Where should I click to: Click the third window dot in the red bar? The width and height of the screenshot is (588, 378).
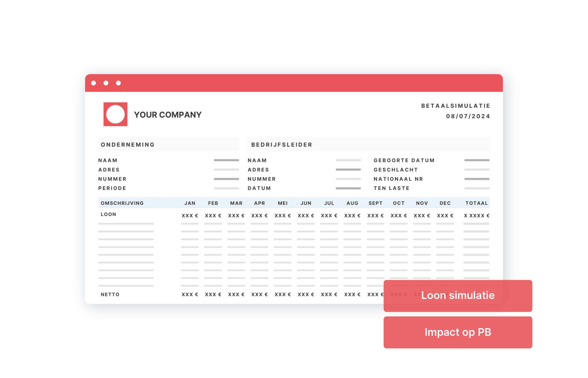pos(118,83)
